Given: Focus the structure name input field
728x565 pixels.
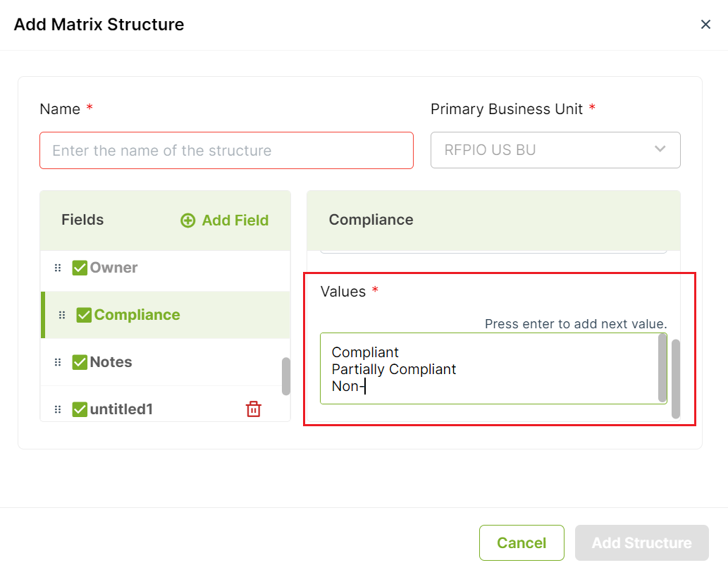Looking at the screenshot, I should pyautogui.click(x=226, y=151).
